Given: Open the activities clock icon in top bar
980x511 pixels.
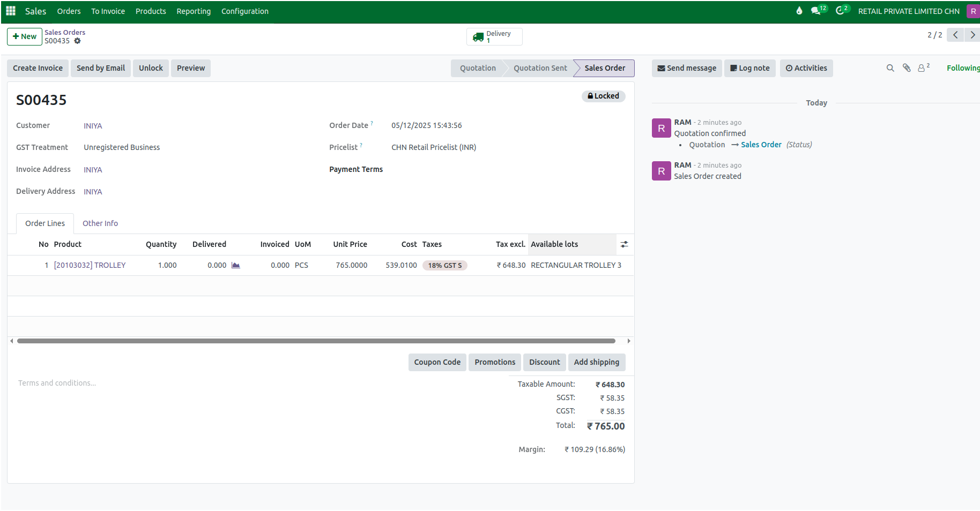Looking at the screenshot, I should (840, 10).
